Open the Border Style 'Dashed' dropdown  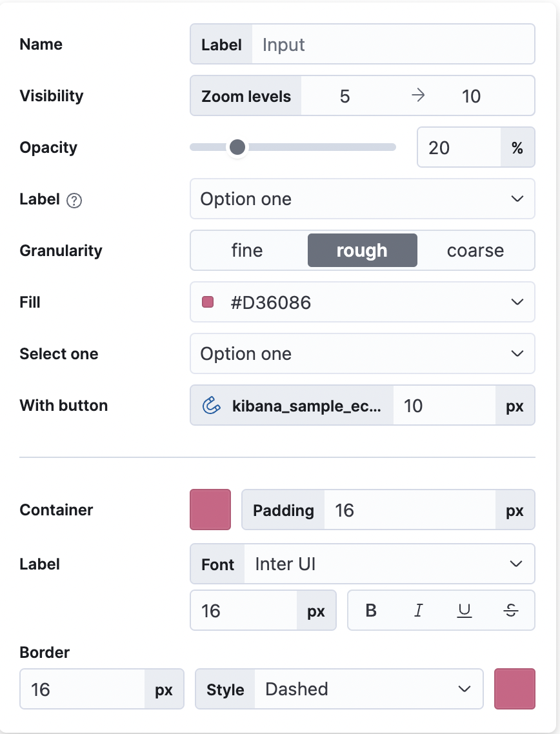click(x=463, y=689)
